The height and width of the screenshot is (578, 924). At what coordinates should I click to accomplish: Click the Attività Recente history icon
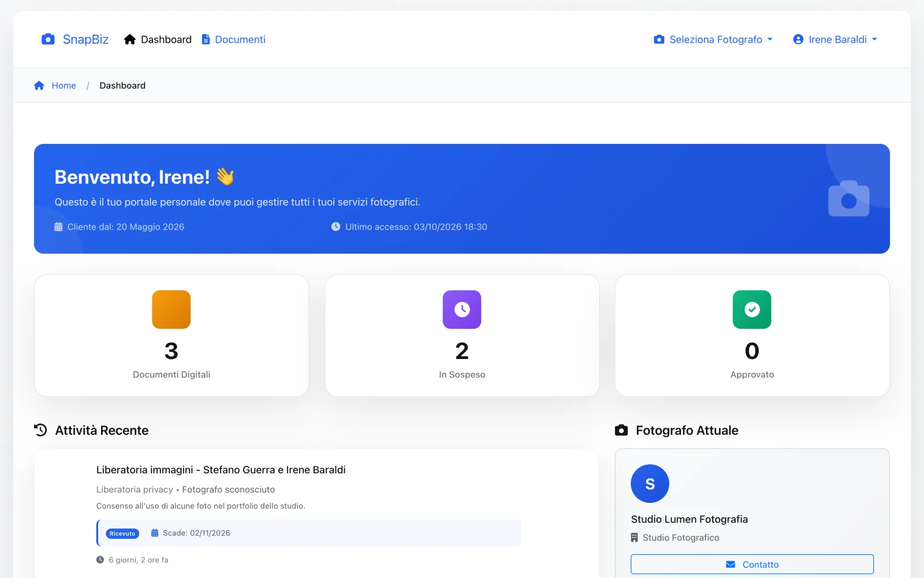click(40, 430)
